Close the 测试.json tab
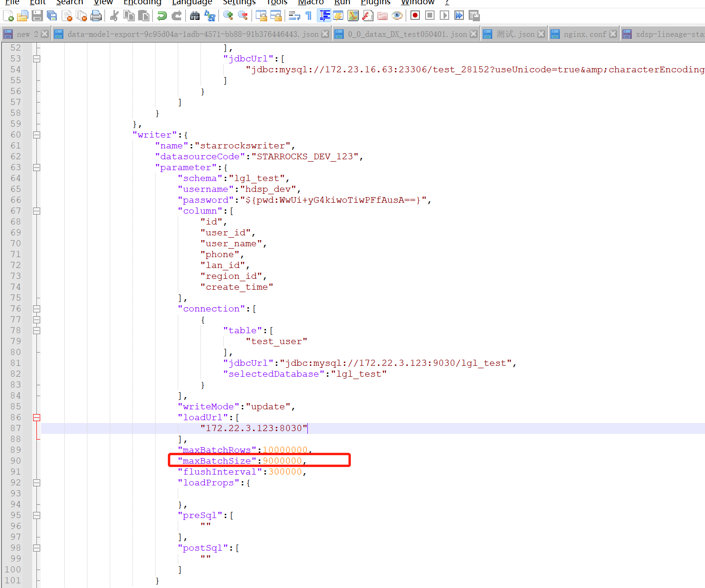The height and width of the screenshot is (588, 705). pyautogui.click(x=541, y=34)
